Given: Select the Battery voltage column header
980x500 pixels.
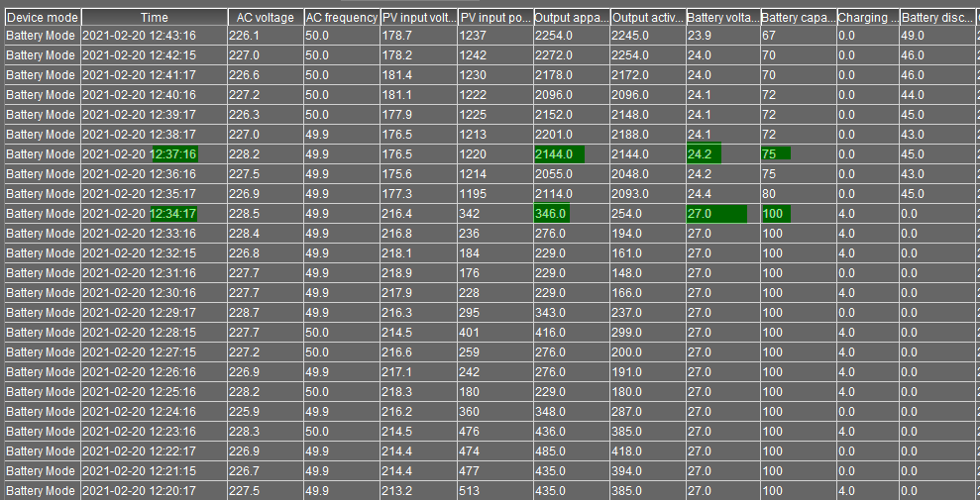Looking at the screenshot, I should (x=722, y=18).
